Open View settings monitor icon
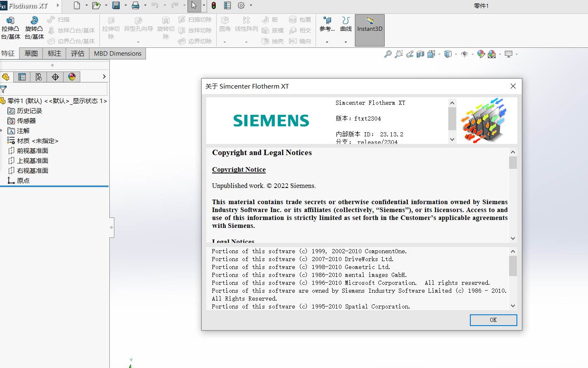 509,54
